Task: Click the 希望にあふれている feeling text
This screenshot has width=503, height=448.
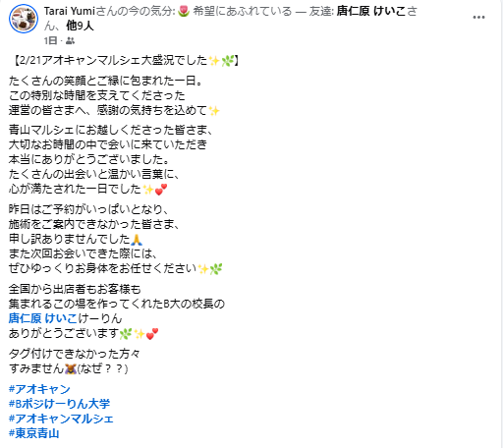Action: tap(242, 11)
